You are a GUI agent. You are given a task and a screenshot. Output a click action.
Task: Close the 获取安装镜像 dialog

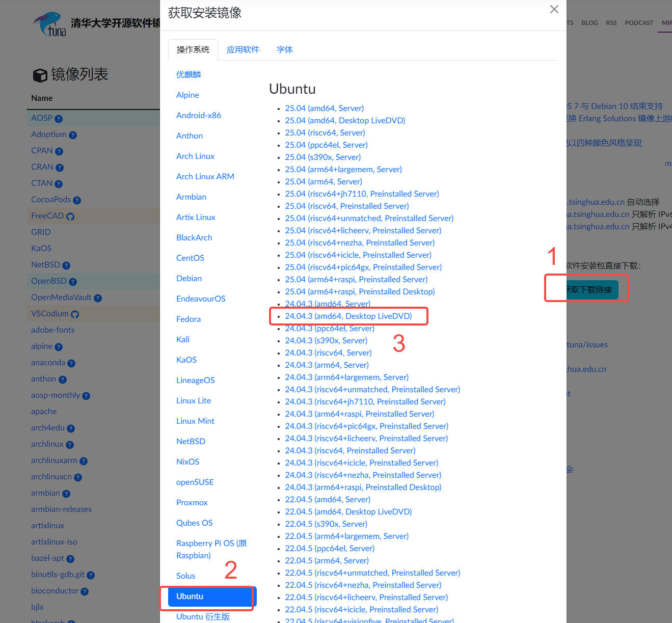554,9
